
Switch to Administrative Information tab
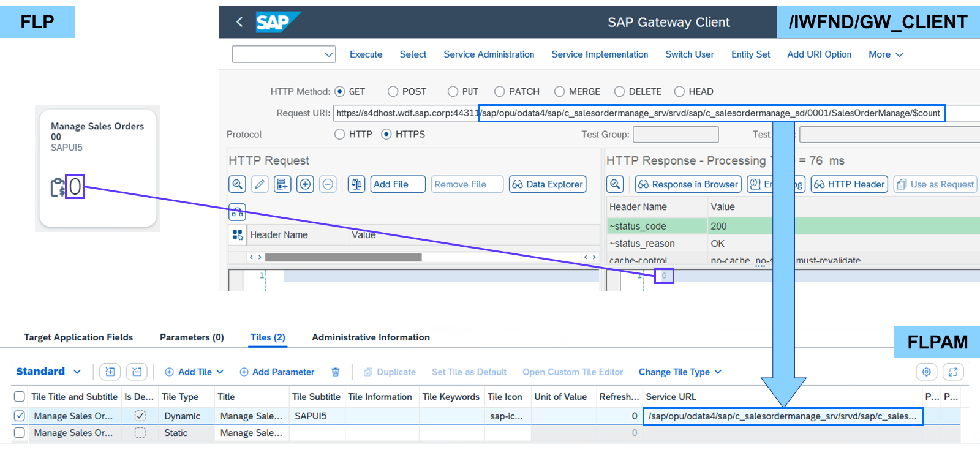click(x=371, y=337)
